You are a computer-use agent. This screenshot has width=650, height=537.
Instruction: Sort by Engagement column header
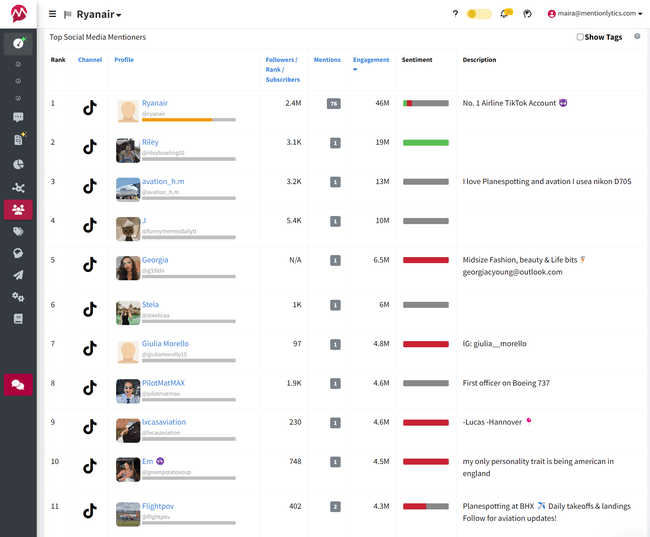tap(371, 60)
